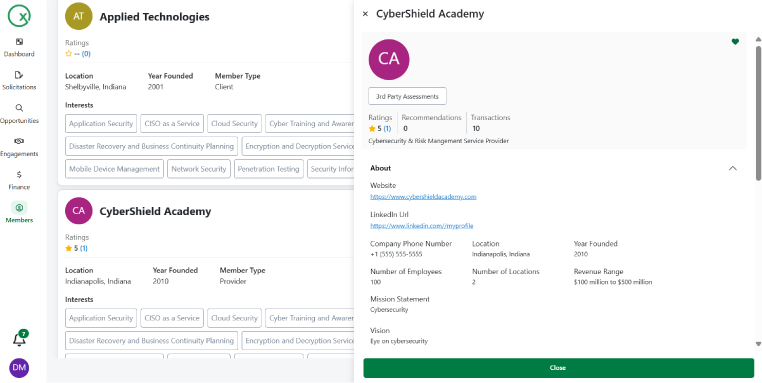762x383 pixels.
Task: Open the LinkedIn profile URL link
Action: 422,226
